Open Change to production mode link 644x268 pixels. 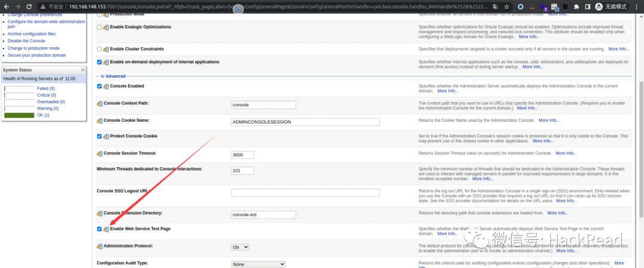click(33, 48)
